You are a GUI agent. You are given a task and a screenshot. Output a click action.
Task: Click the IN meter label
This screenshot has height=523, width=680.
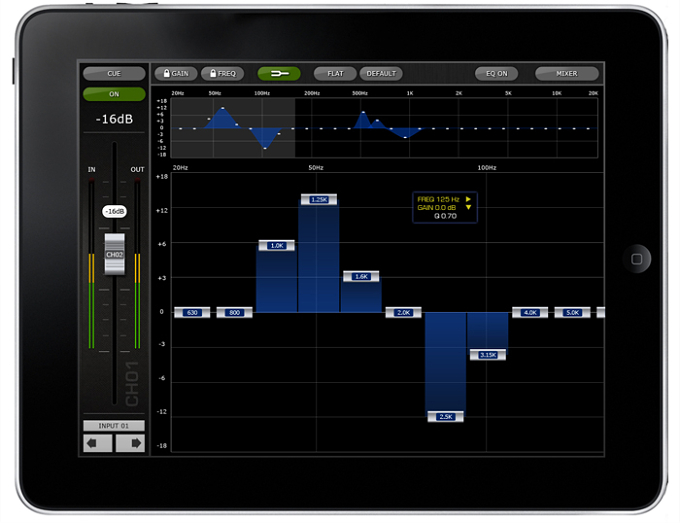[x=92, y=169]
